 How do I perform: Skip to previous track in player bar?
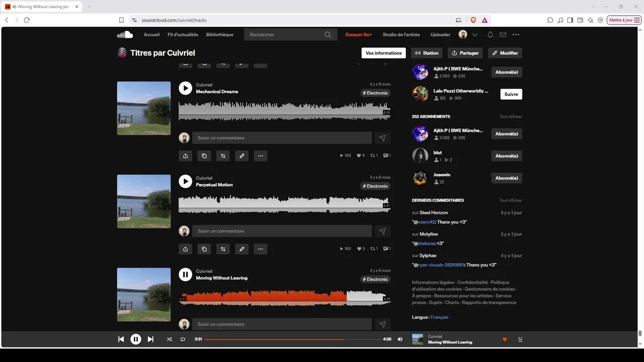tap(121, 339)
